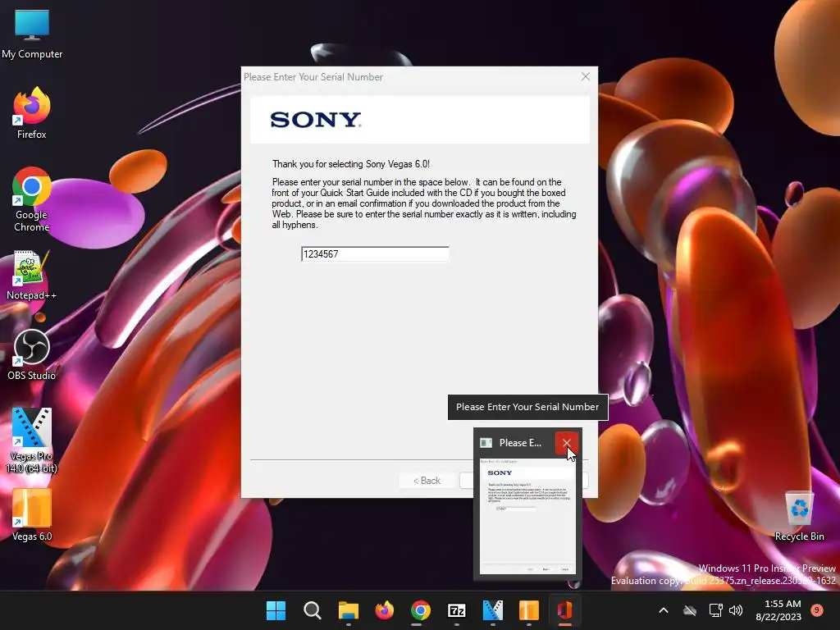Click the SONY logo banner

tap(420, 120)
